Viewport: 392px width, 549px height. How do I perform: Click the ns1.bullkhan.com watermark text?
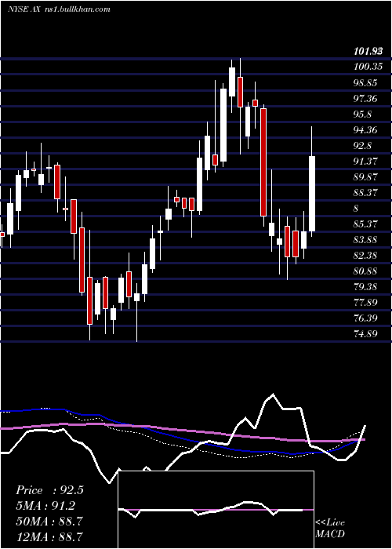[x=78, y=9]
